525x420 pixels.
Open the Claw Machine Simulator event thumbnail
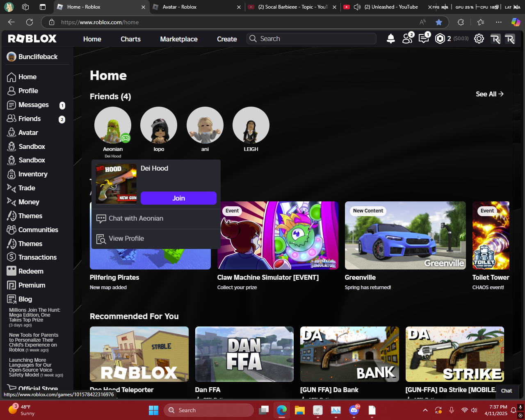(x=278, y=235)
